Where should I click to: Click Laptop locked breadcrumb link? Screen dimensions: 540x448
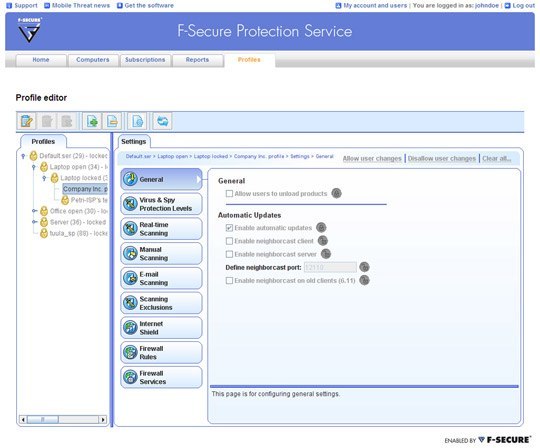[x=211, y=156]
